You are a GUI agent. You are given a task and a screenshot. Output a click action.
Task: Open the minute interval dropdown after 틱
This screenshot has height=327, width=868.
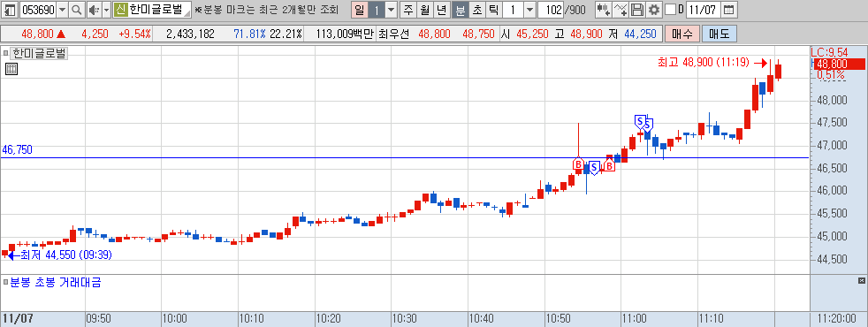tap(529, 10)
